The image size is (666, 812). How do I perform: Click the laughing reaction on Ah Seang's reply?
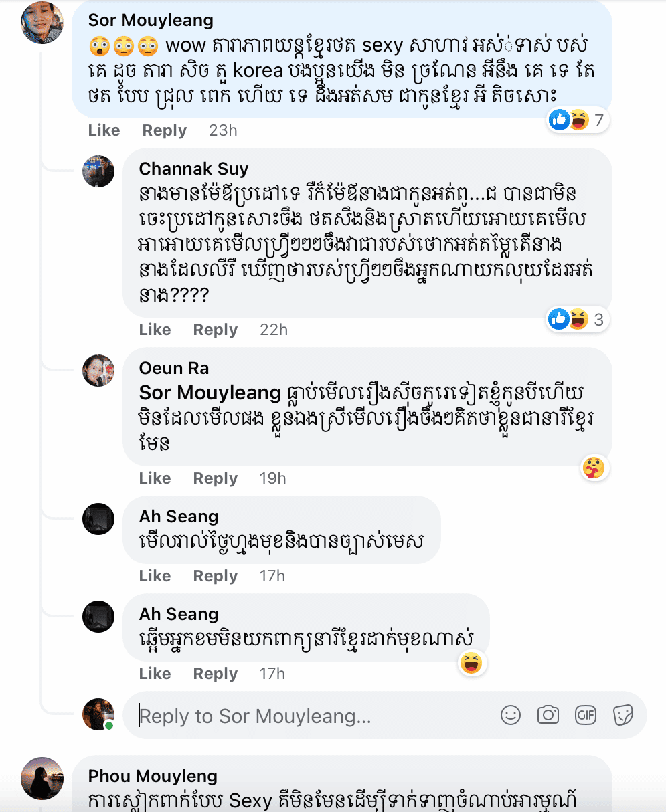coord(471,663)
